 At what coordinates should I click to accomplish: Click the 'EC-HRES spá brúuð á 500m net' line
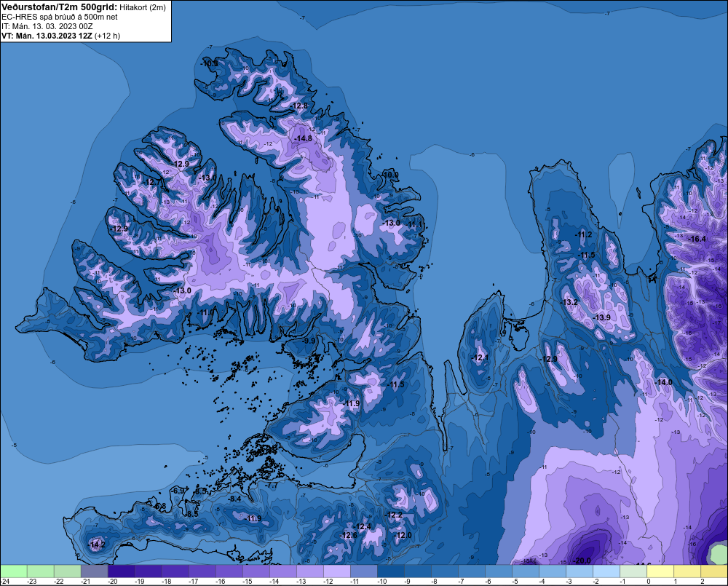pyautogui.click(x=60, y=17)
